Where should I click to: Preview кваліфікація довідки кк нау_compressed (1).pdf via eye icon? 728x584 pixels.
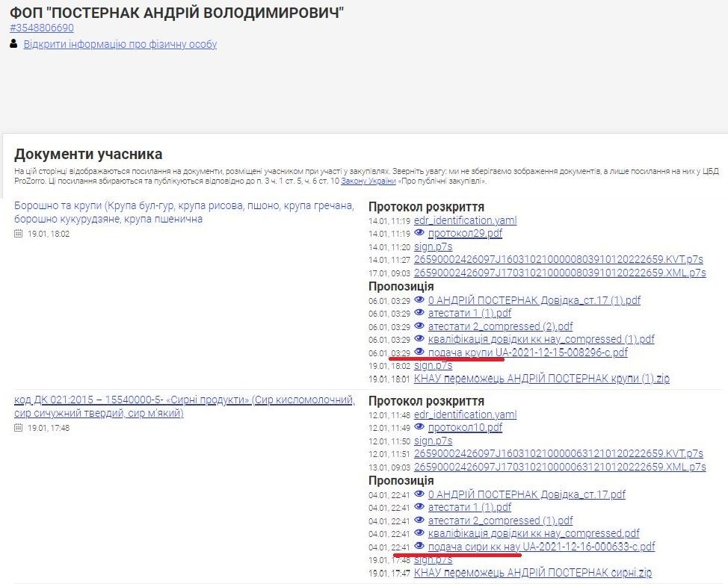pos(419,339)
